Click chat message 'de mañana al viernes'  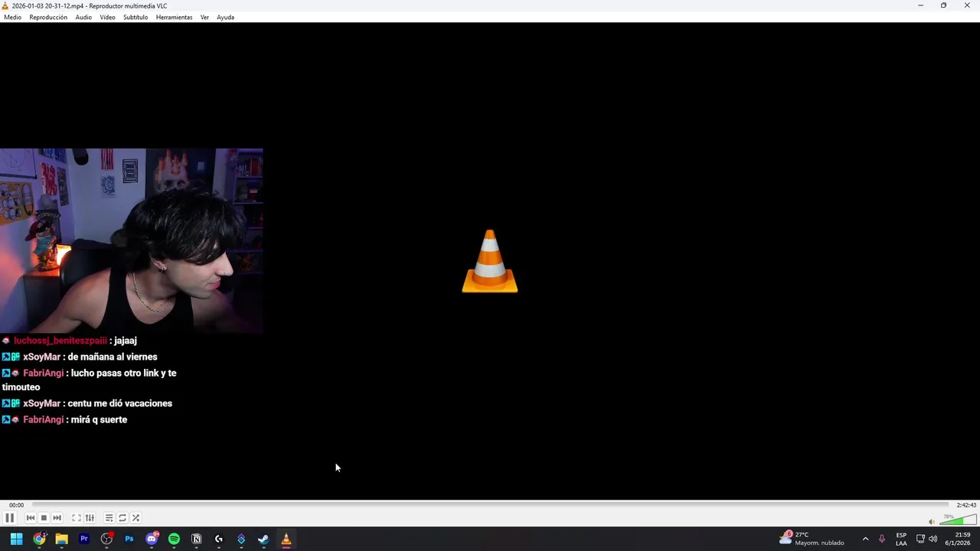113,357
